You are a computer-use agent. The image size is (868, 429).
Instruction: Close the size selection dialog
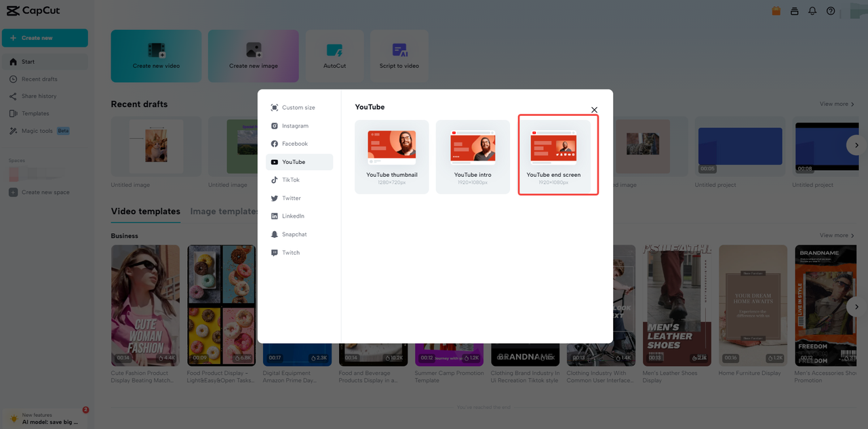594,110
